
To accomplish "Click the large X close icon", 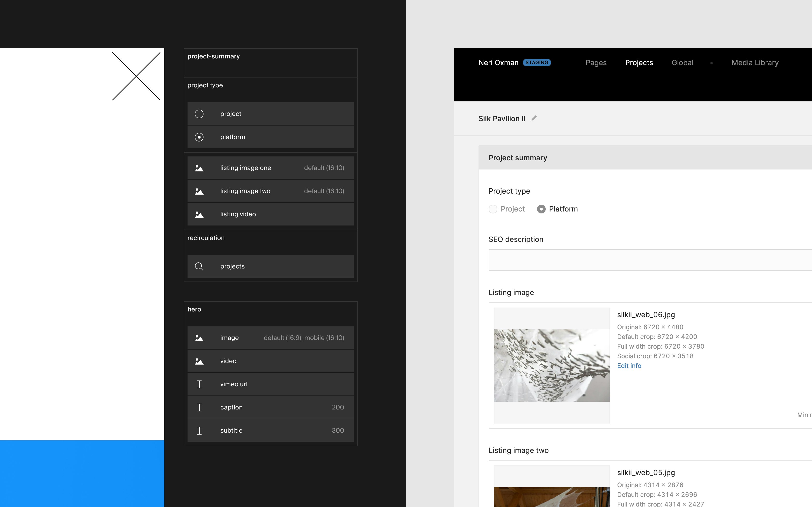I will click(136, 76).
